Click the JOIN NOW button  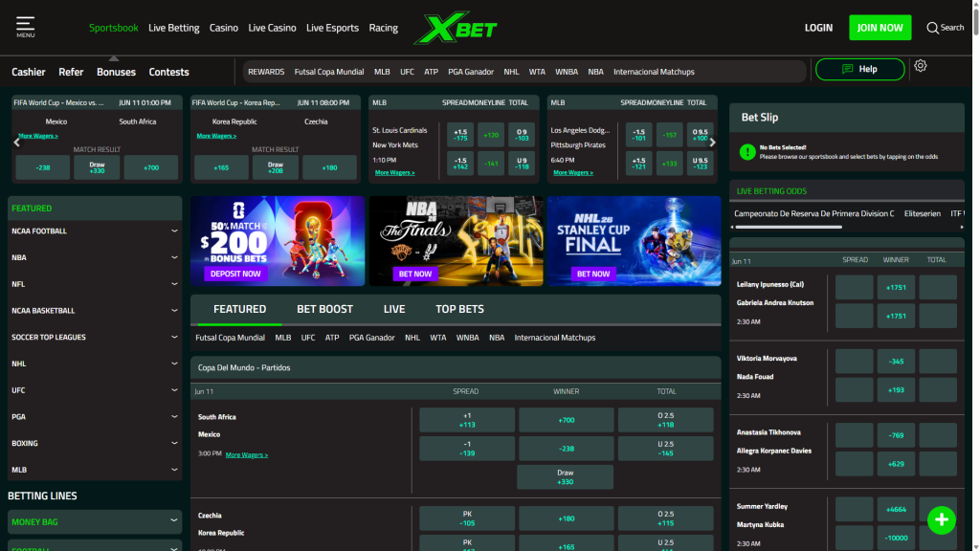point(880,28)
